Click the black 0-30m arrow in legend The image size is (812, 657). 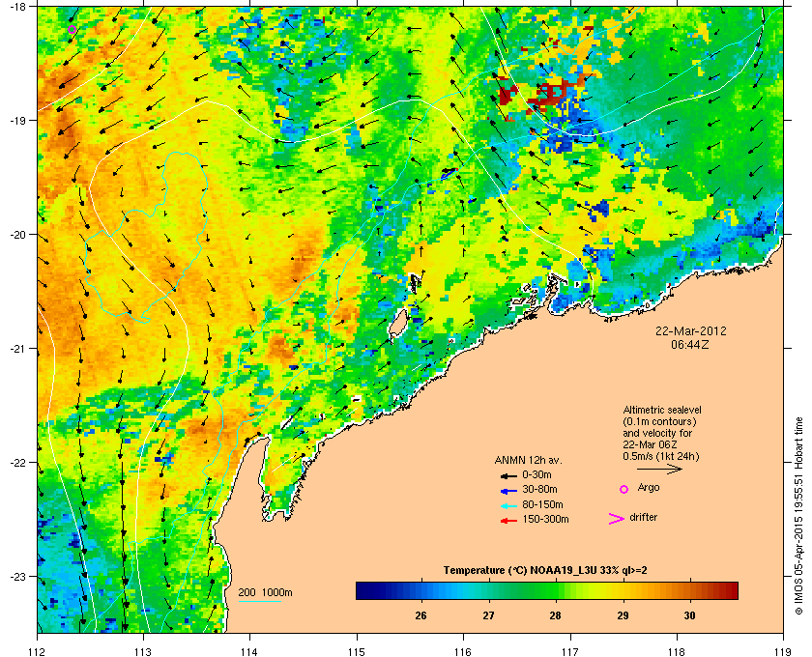(x=508, y=475)
